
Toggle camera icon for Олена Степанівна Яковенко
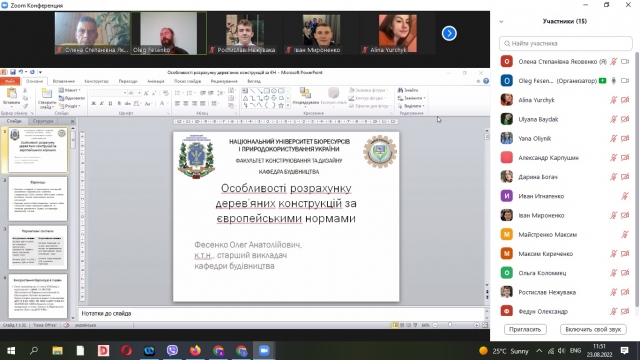(x=625, y=62)
